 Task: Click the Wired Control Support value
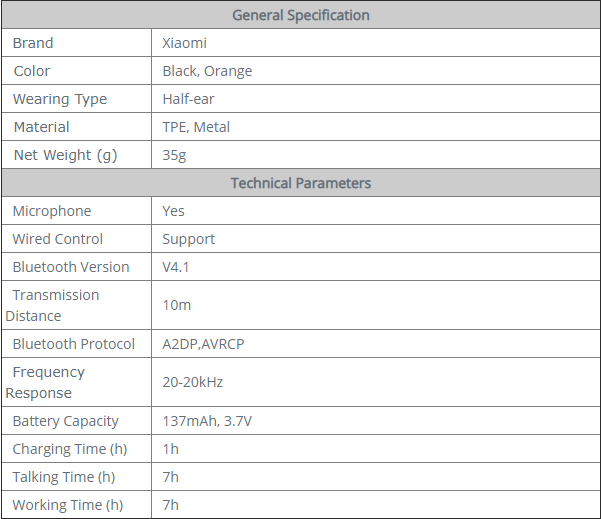pyautogui.click(x=189, y=240)
